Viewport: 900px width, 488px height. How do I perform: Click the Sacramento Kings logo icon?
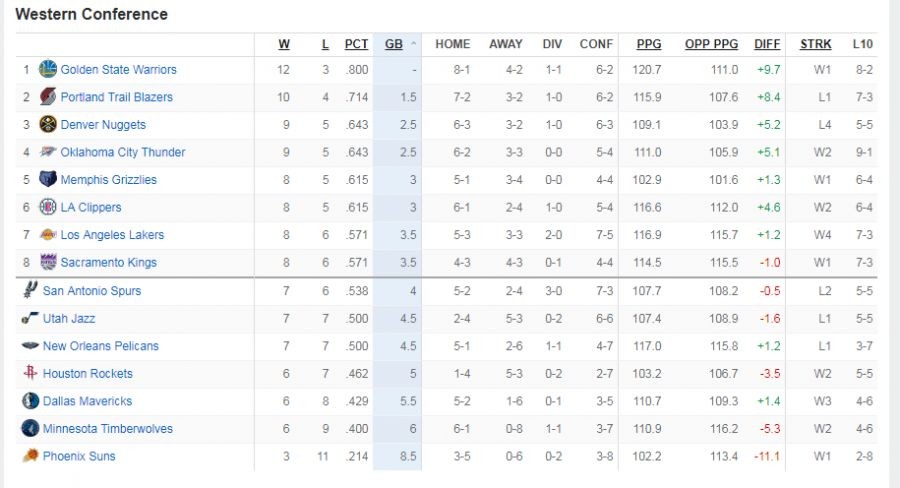[x=48, y=262]
